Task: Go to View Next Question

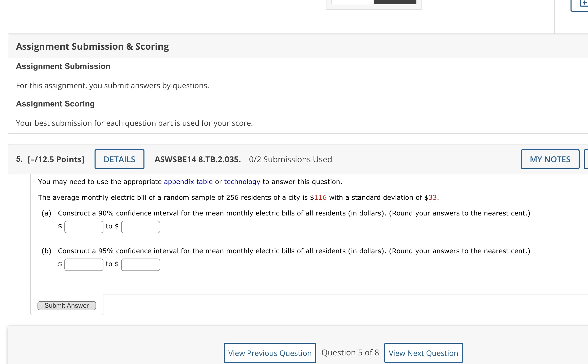Action: pos(423,353)
